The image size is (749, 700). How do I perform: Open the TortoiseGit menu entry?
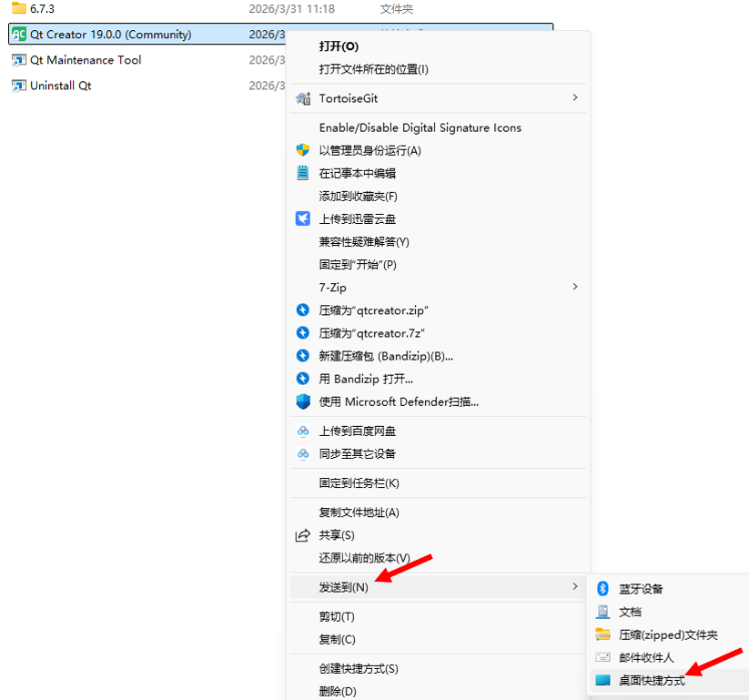pos(438,98)
